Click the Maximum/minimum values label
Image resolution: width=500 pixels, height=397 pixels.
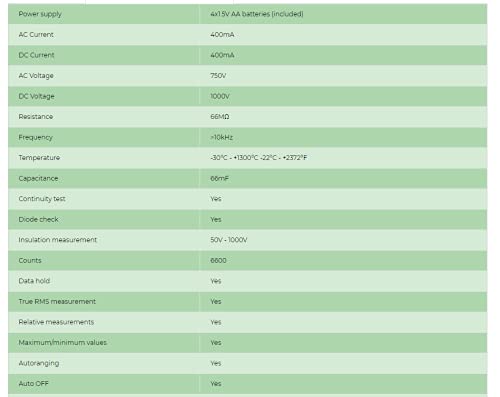pyautogui.click(x=63, y=342)
